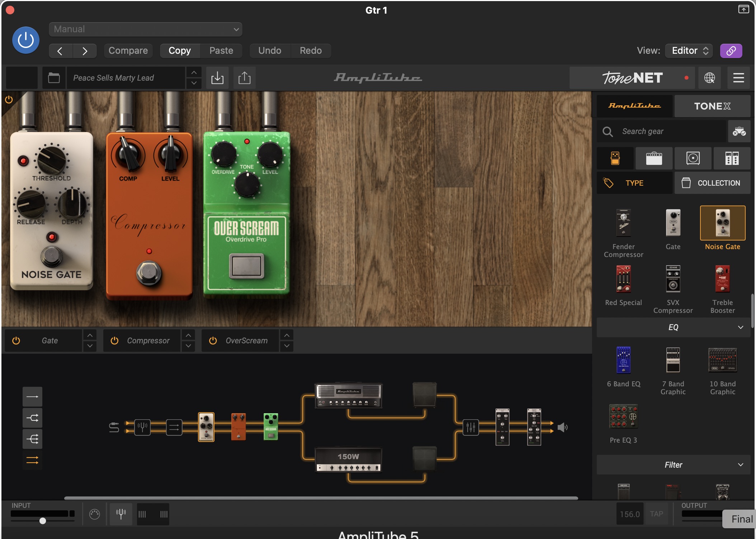Toggle the Gate slot power button
This screenshot has height=539, width=756.
(16, 340)
